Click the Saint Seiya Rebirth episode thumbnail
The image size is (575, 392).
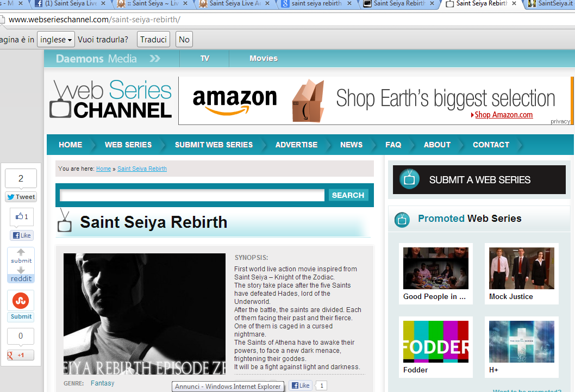(145, 314)
